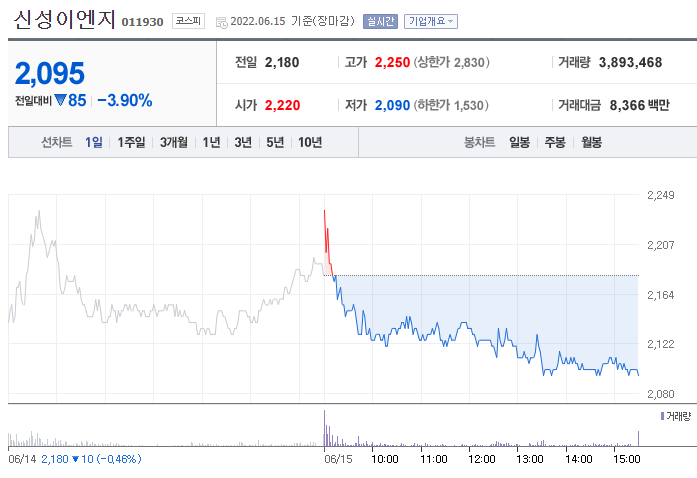
Task: Click the low price 2,090
Action: (392, 105)
